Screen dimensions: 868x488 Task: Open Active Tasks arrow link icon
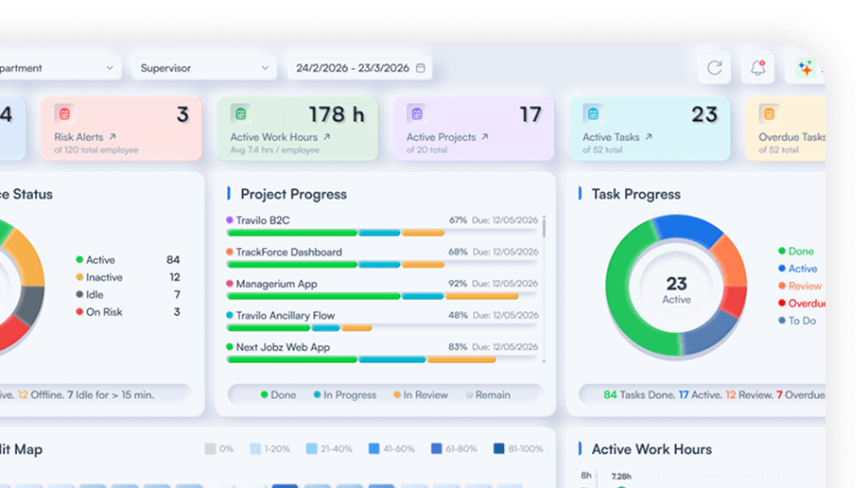(649, 136)
